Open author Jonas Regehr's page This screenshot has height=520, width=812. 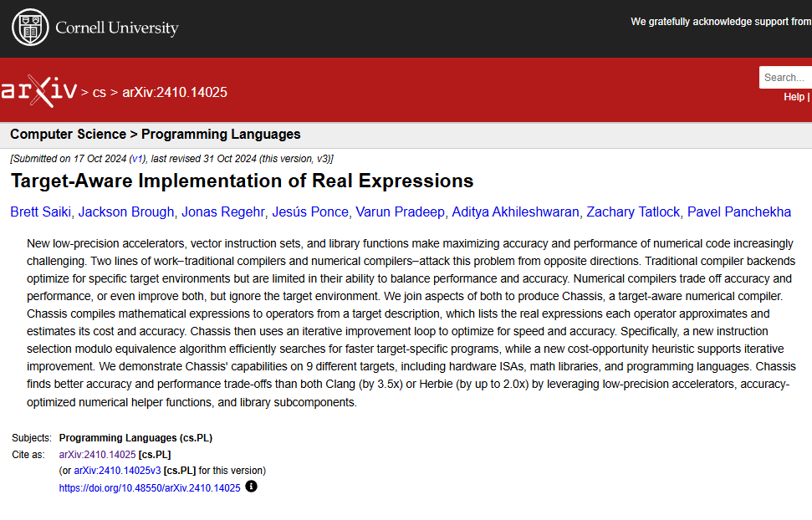coord(222,212)
